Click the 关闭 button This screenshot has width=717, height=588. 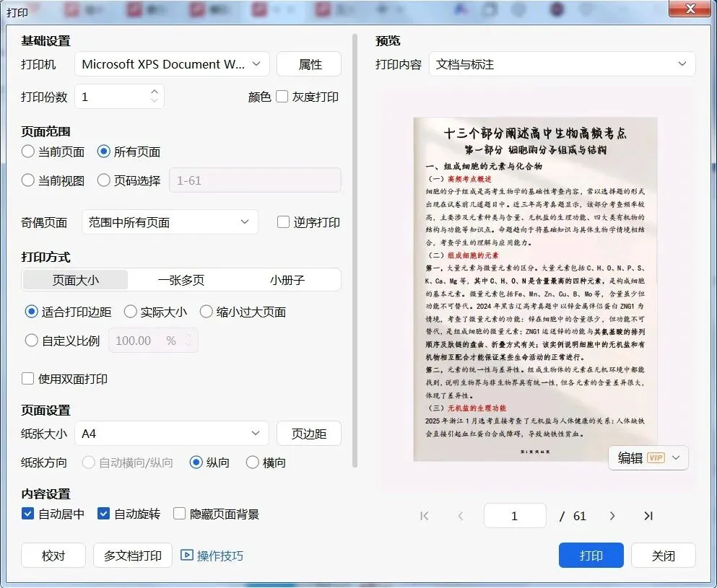pyautogui.click(x=664, y=555)
